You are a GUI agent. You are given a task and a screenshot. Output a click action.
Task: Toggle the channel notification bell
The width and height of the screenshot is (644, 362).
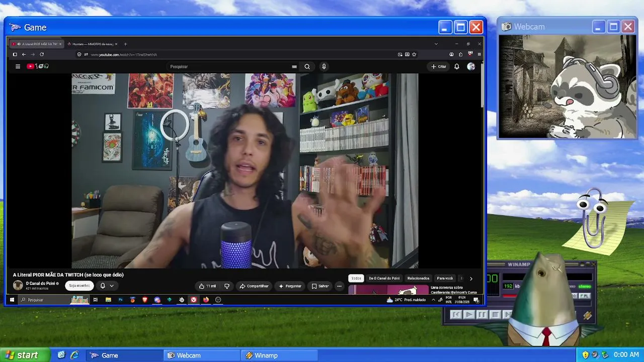103,286
